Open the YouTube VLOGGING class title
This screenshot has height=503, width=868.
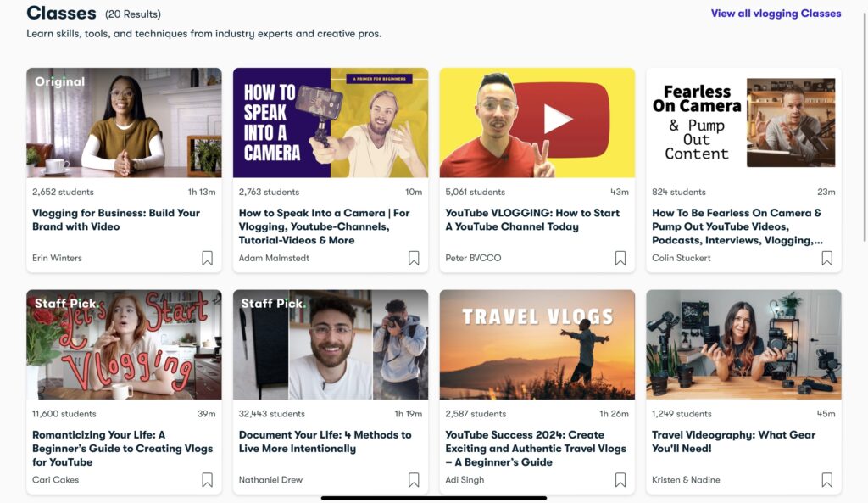(x=532, y=220)
